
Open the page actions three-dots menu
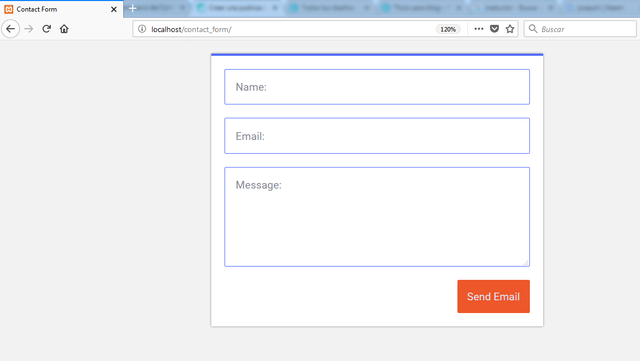pyautogui.click(x=479, y=29)
